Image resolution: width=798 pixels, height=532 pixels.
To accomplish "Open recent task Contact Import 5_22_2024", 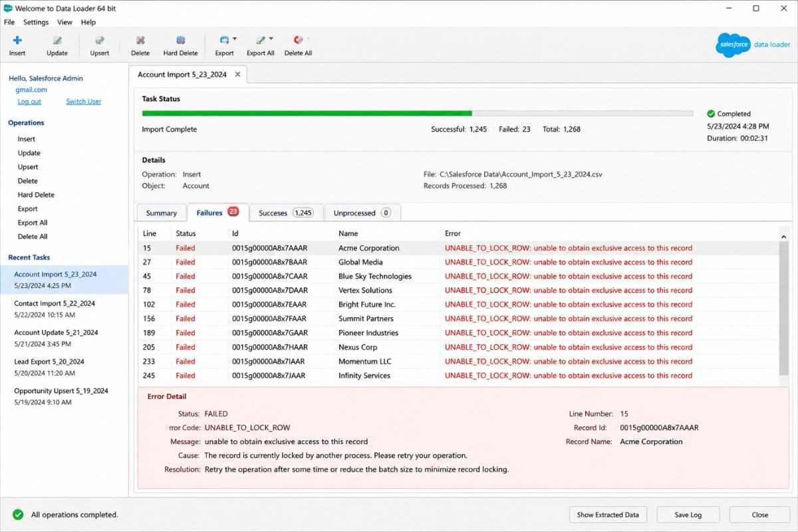I will pos(64,309).
